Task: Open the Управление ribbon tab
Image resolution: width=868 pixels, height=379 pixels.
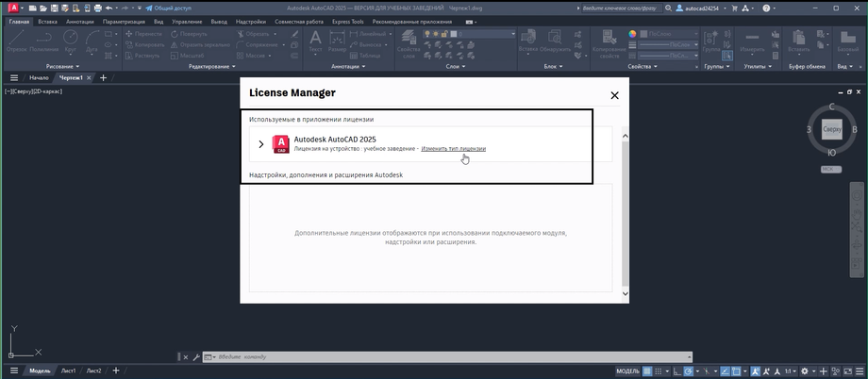Action: 187,22
